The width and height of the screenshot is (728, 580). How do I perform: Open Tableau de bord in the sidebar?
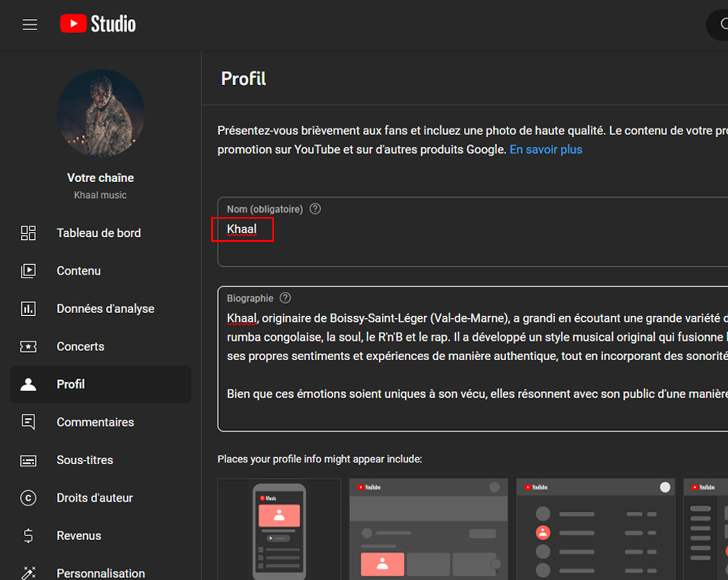point(100,233)
